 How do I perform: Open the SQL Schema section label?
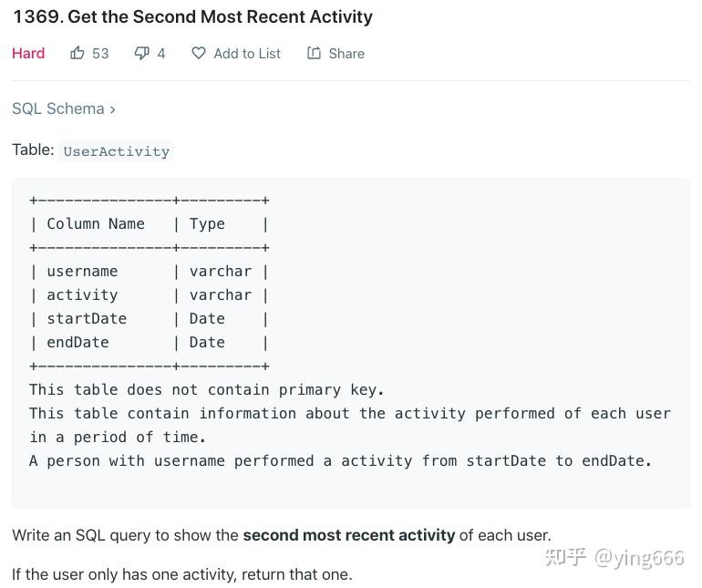57,108
